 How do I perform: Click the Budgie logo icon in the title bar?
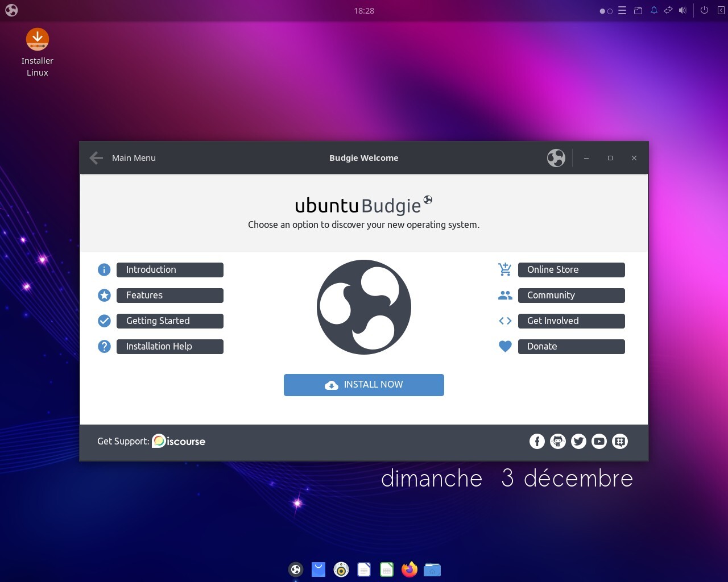[x=556, y=158]
